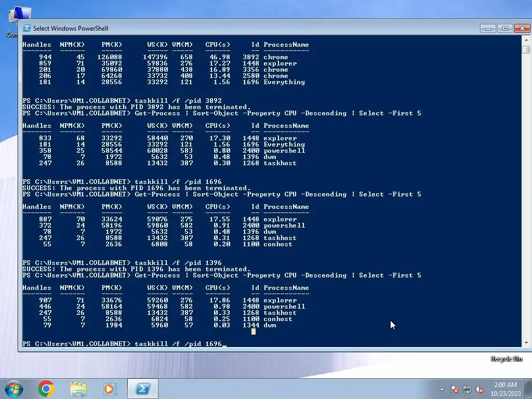Click the muted volume tray icon

pyautogui.click(x=480, y=389)
